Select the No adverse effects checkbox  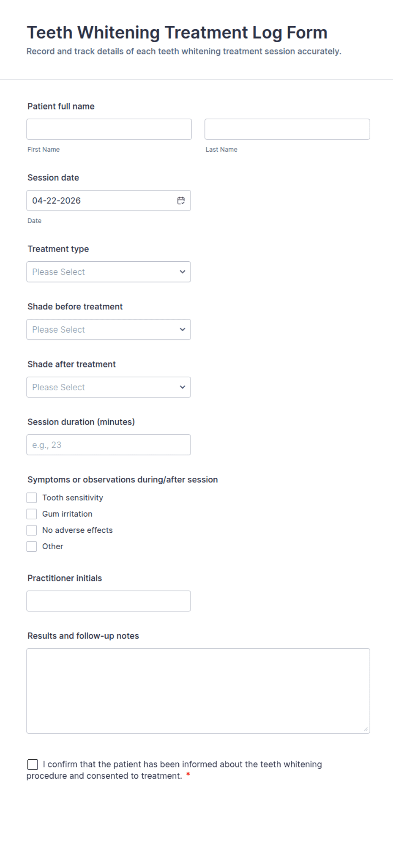pos(32,530)
